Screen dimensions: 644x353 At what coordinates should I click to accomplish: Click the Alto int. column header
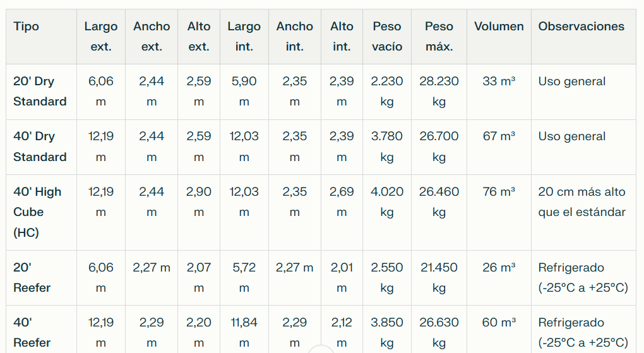pos(342,36)
